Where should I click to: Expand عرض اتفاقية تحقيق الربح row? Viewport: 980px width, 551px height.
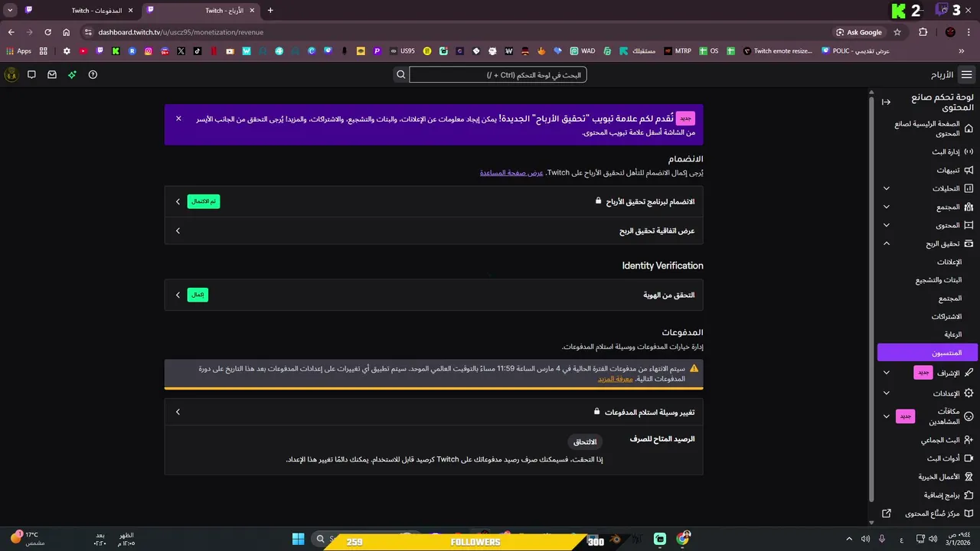click(x=433, y=230)
